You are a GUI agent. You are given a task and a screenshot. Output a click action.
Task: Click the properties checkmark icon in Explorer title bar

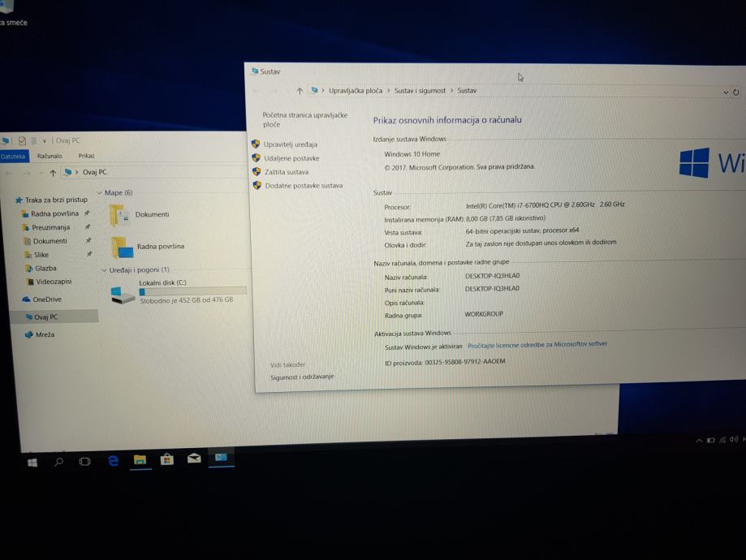22,141
